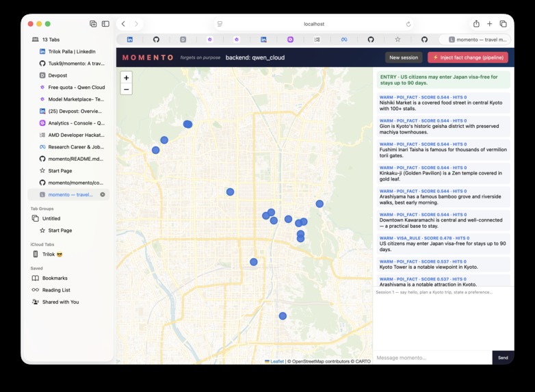Open Free quota - Qwen Cloud tab
535x392 pixels.
click(68, 88)
